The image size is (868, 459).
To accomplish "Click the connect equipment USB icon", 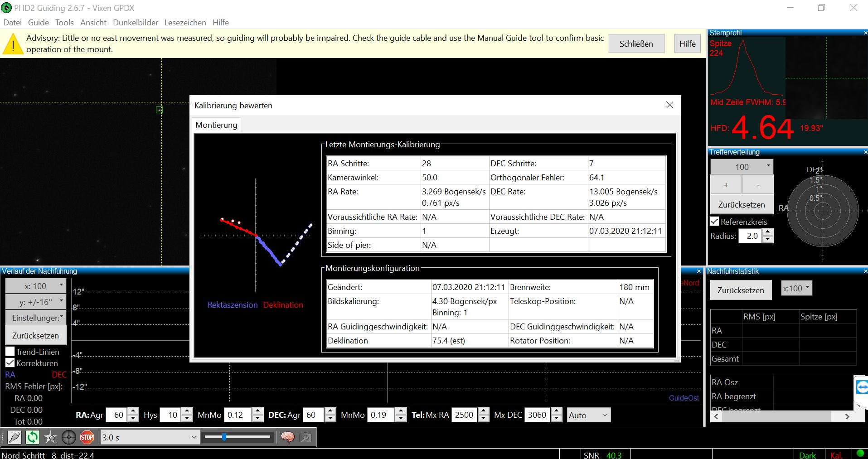I will coord(15,437).
